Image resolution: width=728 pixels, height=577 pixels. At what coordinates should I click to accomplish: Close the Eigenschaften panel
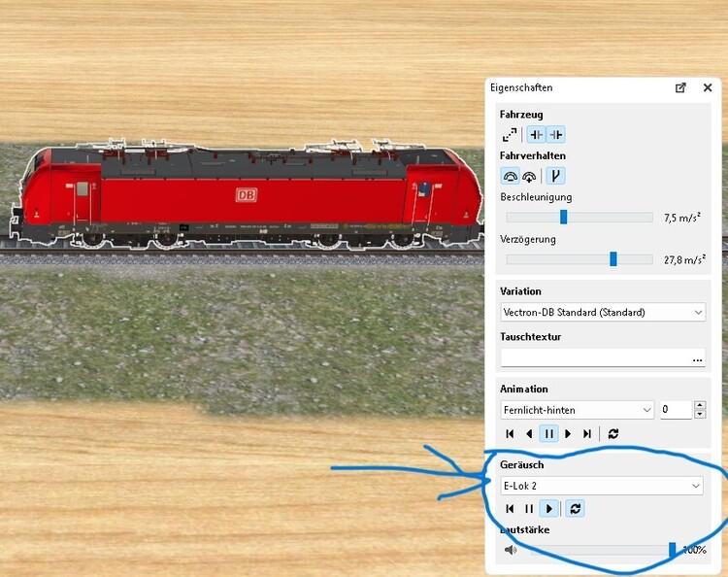click(x=708, y=87)
